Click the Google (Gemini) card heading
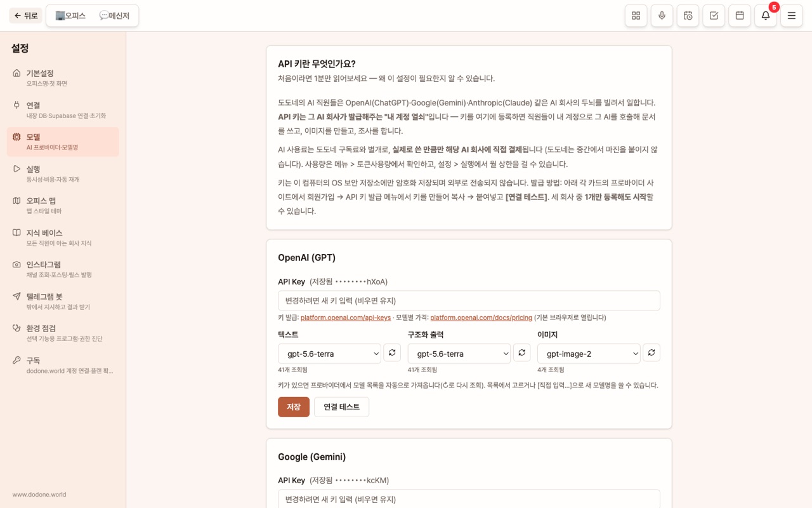Viewport: 812px width, 508px height. (x=312, y=457)
